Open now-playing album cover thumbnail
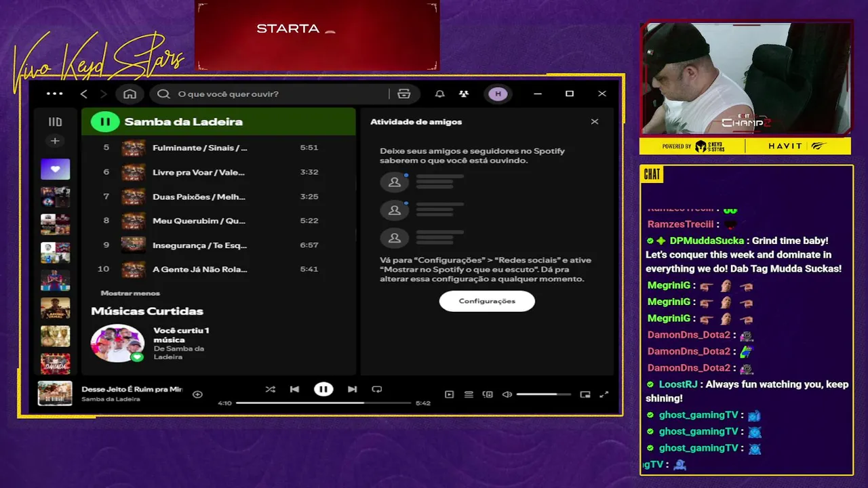Screen dimensions: 868x488 point(55,394)
